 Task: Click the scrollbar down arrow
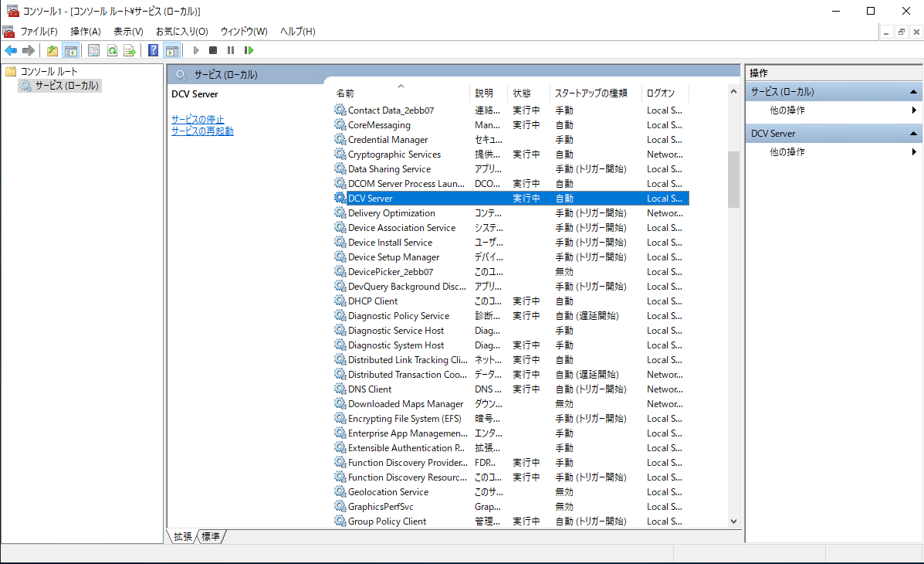(733, 521)
